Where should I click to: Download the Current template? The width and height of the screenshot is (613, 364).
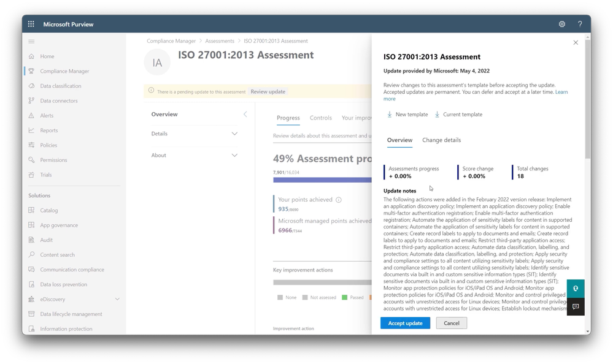pyautogui.click(x=458, y=115)
